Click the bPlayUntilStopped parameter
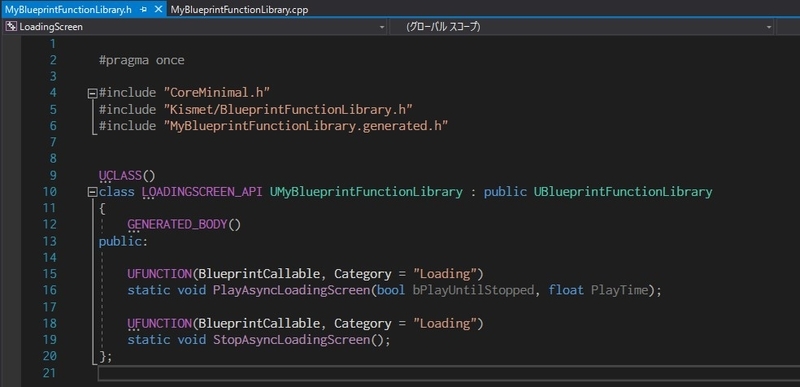Viewport: 800px width, 387px height. pos(473,290)
